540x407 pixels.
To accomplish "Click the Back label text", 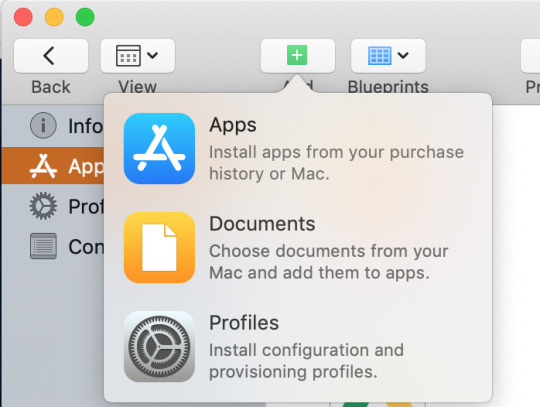I will [51, 87].
